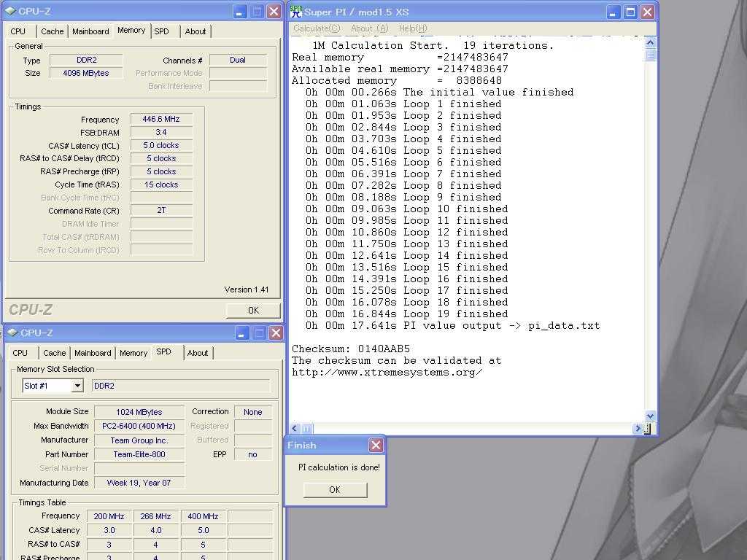Click the Super PI vertical scrollbar down arrow
747x560 pixels.
click(650, 416)
